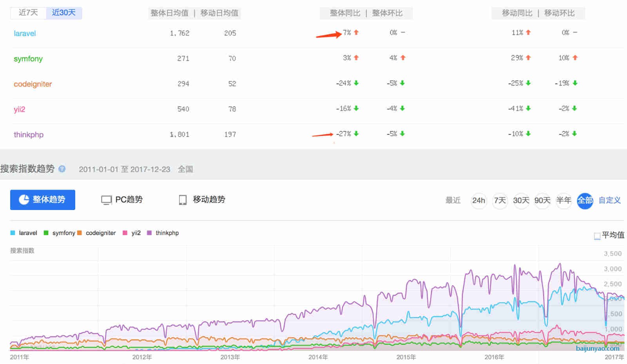
Task: Toggle codeigniter orange legend swatch
Action: 80,233
